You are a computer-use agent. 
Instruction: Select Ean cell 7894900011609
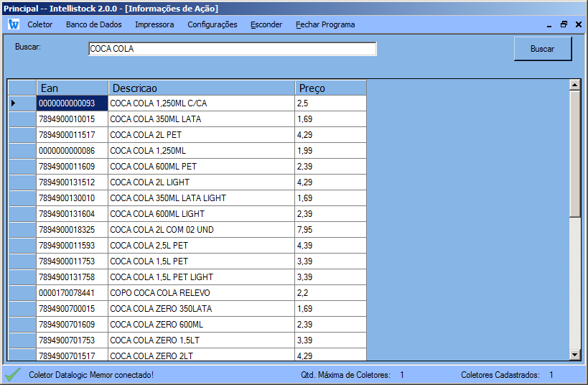coord(73,166)
